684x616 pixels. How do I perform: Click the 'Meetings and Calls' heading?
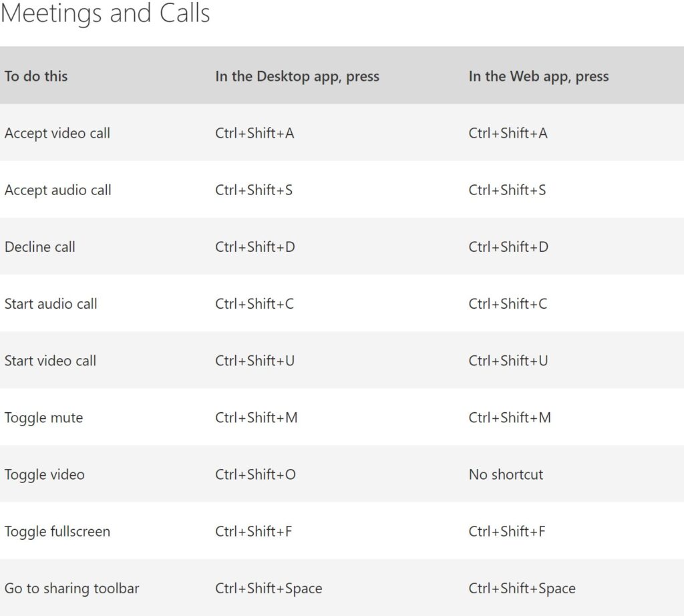point(106,13)
